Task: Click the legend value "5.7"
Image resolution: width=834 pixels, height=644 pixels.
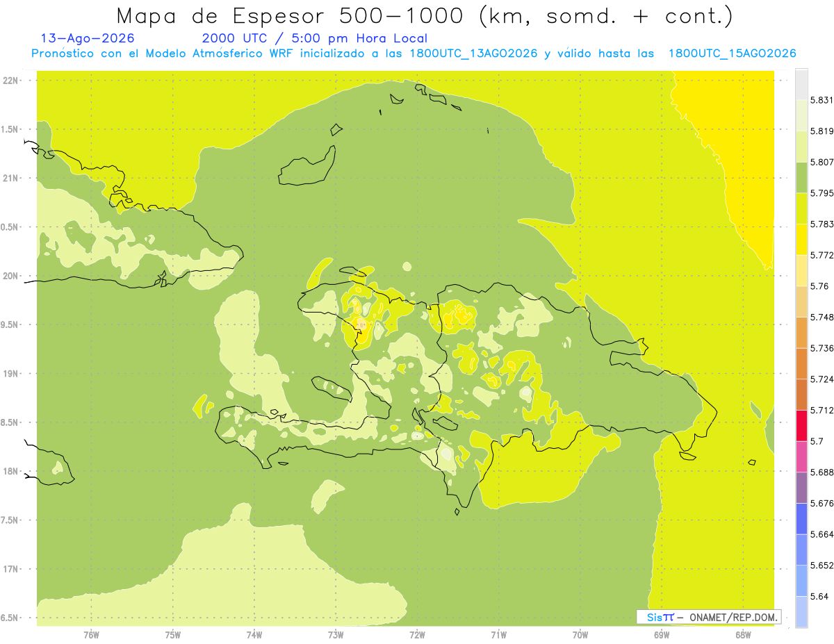Action: point(817,441)
